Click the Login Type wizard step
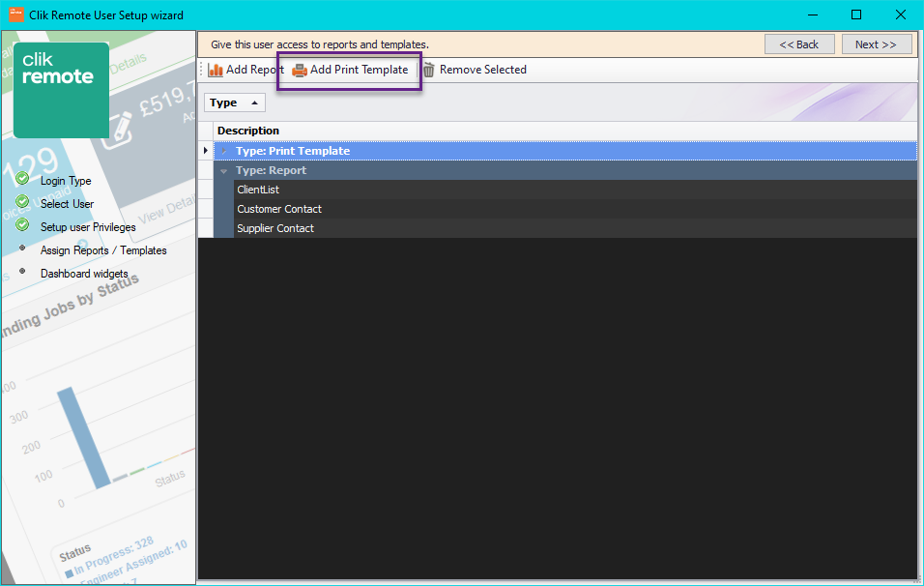The height and width of the screenshot is (586, 924). pos(66,181)
